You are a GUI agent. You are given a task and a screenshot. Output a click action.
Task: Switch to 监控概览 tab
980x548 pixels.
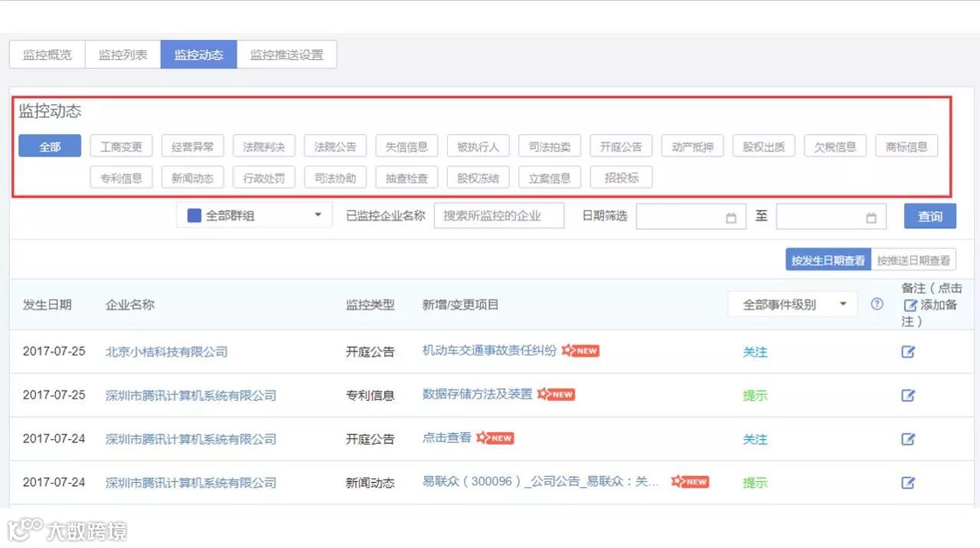48,54
